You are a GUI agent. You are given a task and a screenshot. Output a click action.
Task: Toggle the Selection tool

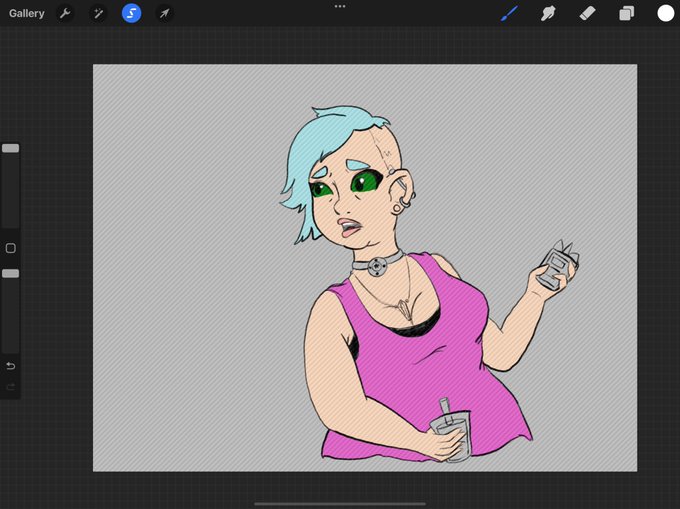pyautogui.click(x=131, y=13)
